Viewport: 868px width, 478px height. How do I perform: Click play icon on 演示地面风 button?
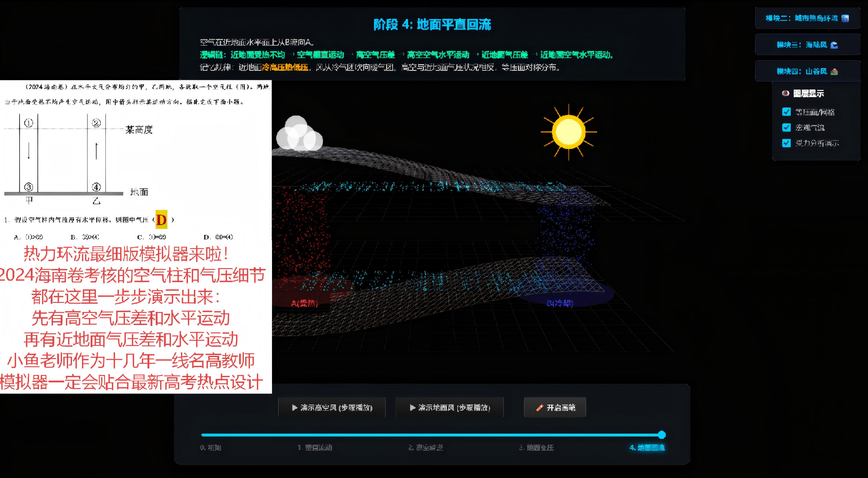pyautogui.click(x=412, y=408)
